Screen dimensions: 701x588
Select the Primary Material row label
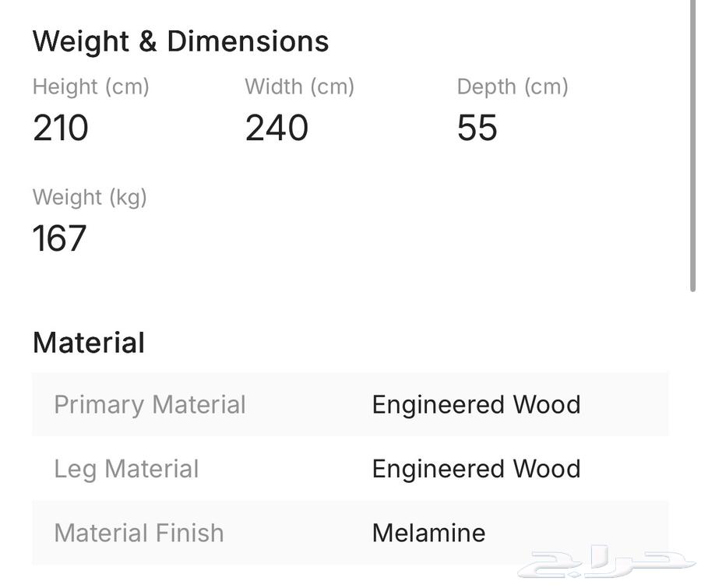pyautogui.click(x=150, y=405)
